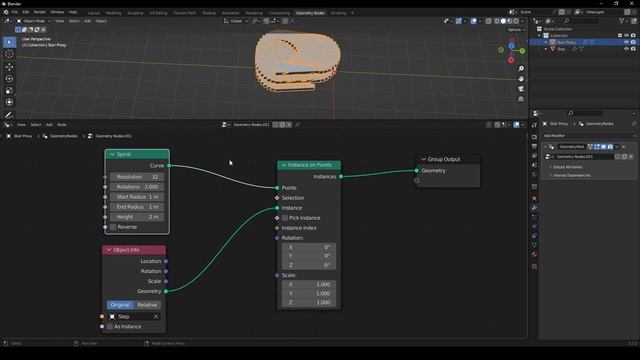Collapse the Instance on Points node

tap(284, 165)
